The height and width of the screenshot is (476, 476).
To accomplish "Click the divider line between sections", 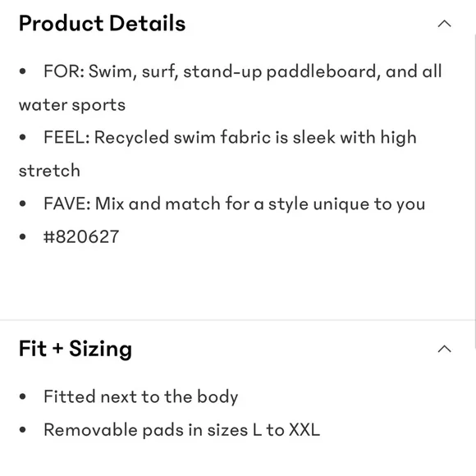I will [238, 320].
